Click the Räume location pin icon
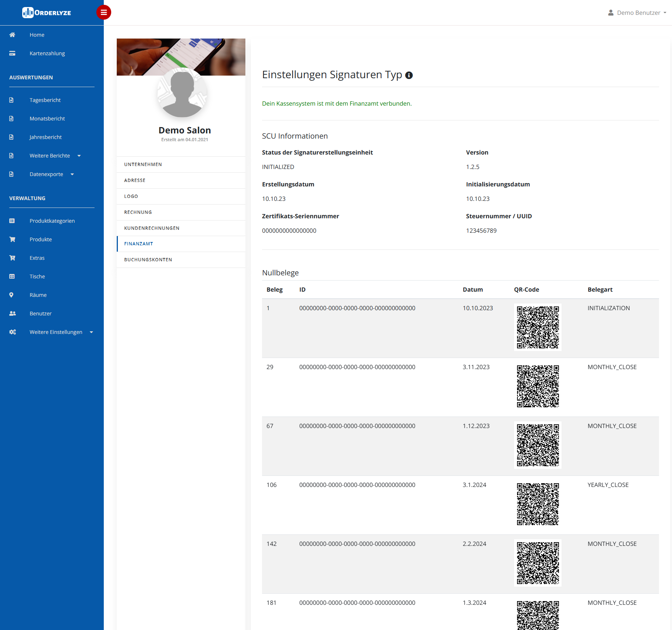 click(11, 295)
